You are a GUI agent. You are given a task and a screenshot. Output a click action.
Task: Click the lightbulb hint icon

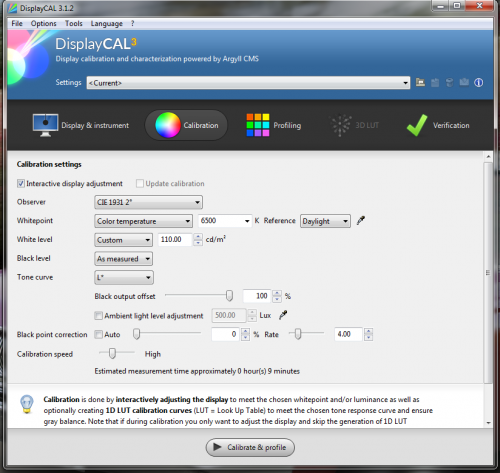click(27, 404)
